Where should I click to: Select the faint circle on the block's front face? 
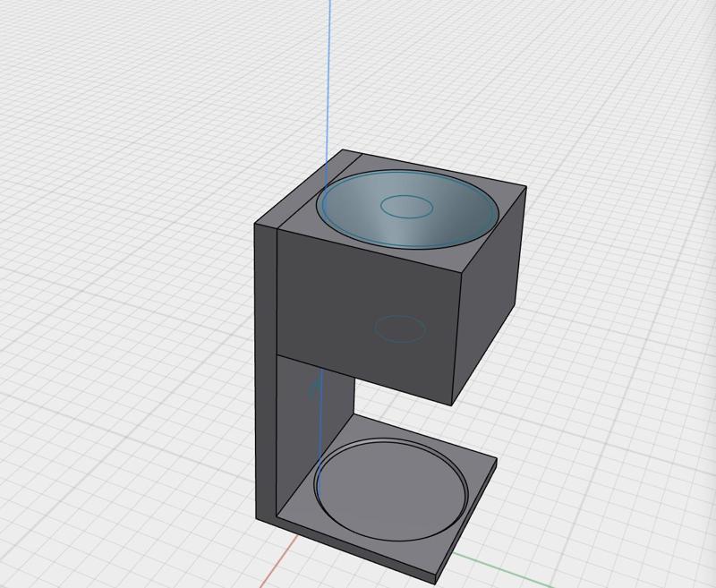click(400, 328)
